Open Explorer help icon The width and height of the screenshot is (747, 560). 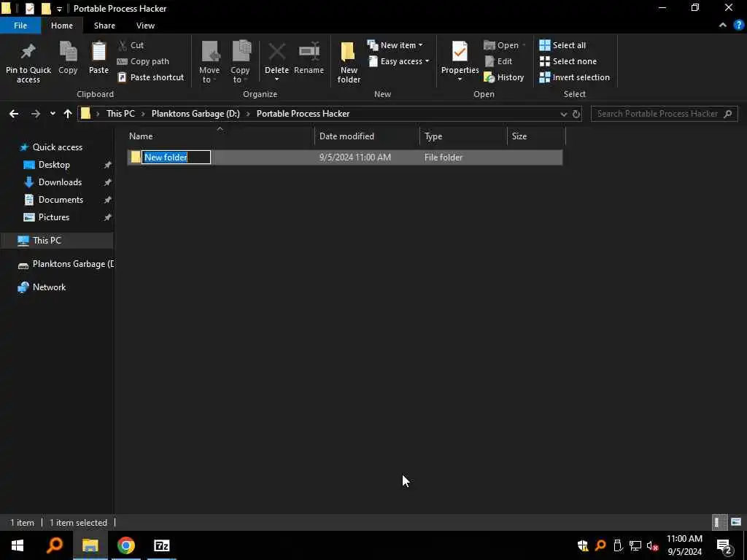(x=738, y=26)
